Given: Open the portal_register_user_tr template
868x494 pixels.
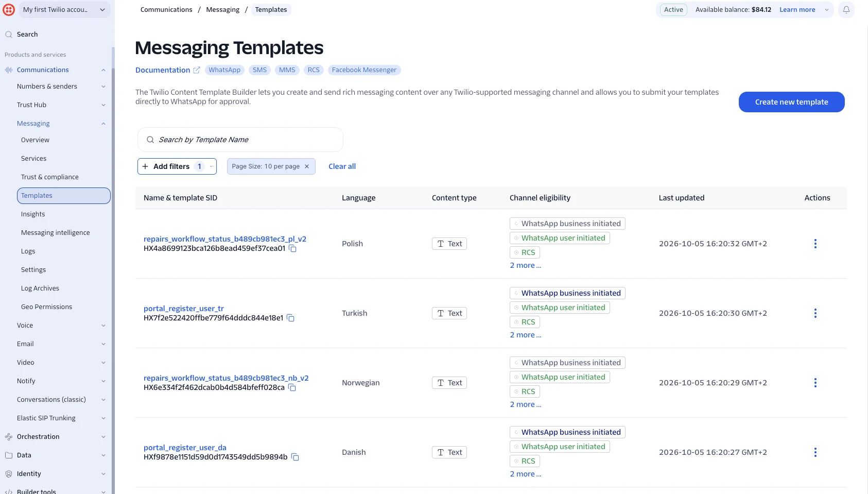Looking at the screenshot, I should 184,309.
